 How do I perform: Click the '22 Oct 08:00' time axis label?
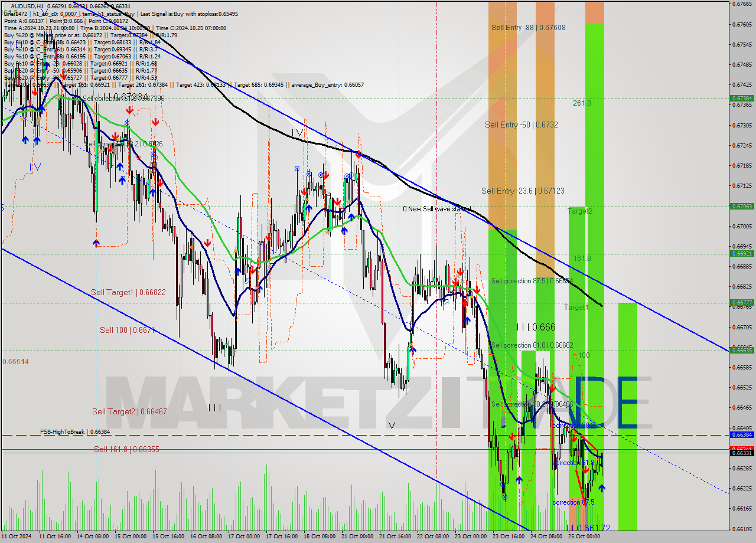point(432,537)
